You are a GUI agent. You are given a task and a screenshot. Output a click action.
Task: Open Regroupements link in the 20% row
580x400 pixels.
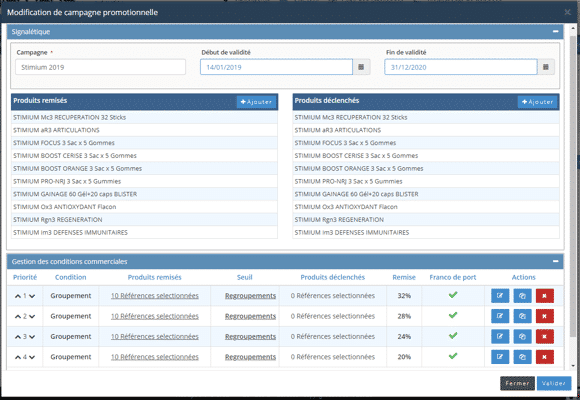(250, 357)
